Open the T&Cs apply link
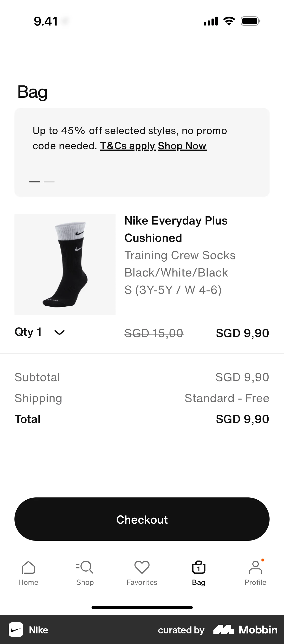 (x=127, y=146)
